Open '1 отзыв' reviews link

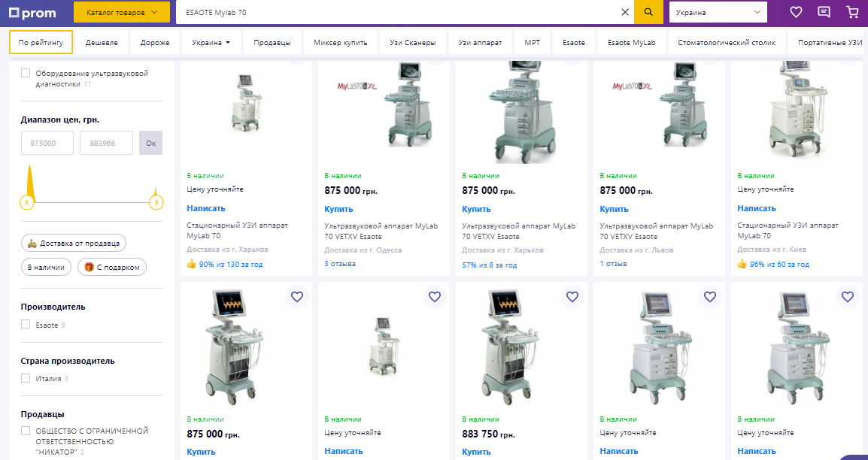613,264
